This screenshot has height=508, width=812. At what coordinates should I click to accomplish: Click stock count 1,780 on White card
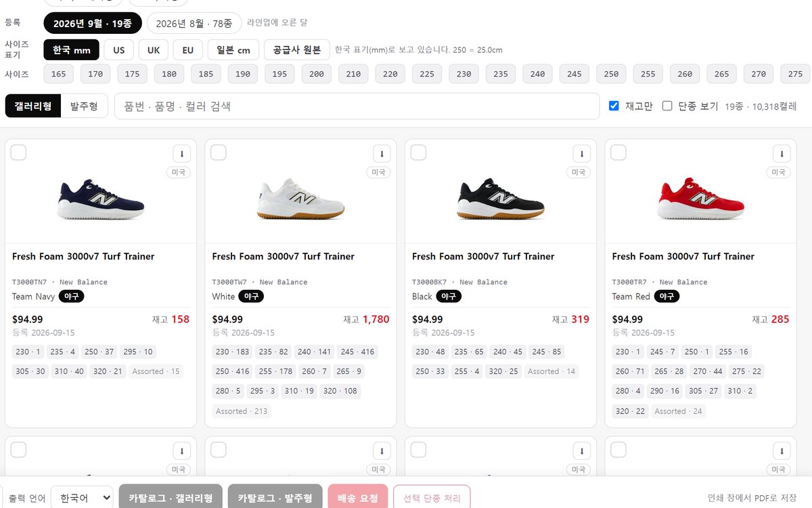pyautogui.click(x=376, y=319)
